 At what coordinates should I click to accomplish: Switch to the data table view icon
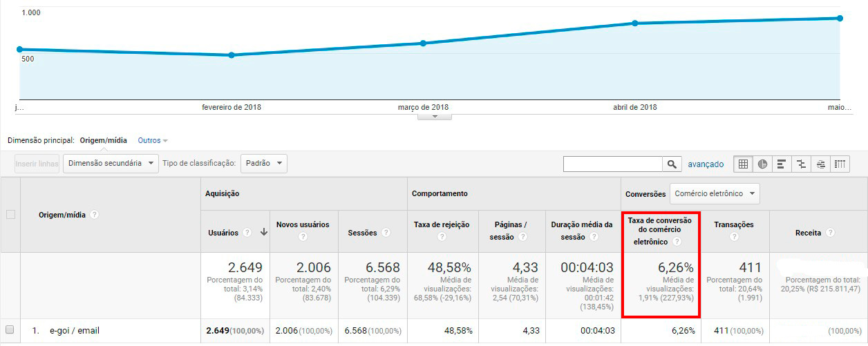click(744, 164)
